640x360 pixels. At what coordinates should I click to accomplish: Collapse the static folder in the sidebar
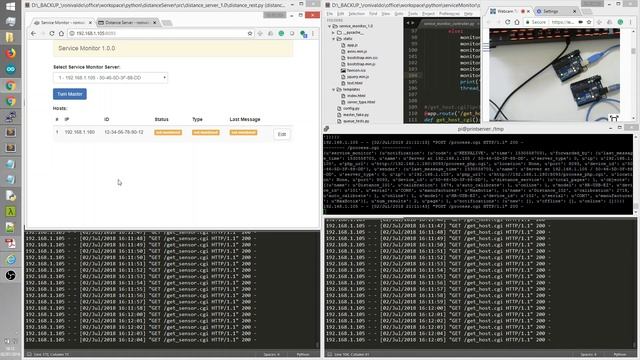333,39
